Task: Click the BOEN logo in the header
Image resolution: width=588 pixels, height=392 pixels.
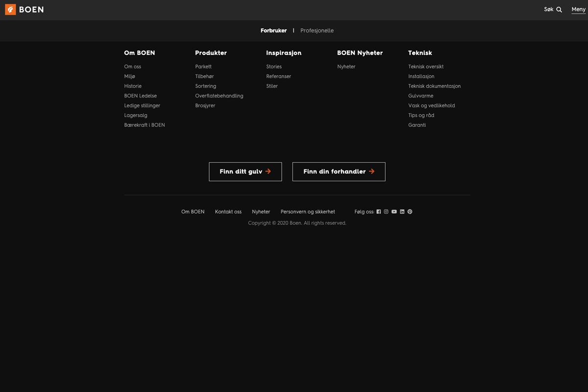Action: [24, 9]
